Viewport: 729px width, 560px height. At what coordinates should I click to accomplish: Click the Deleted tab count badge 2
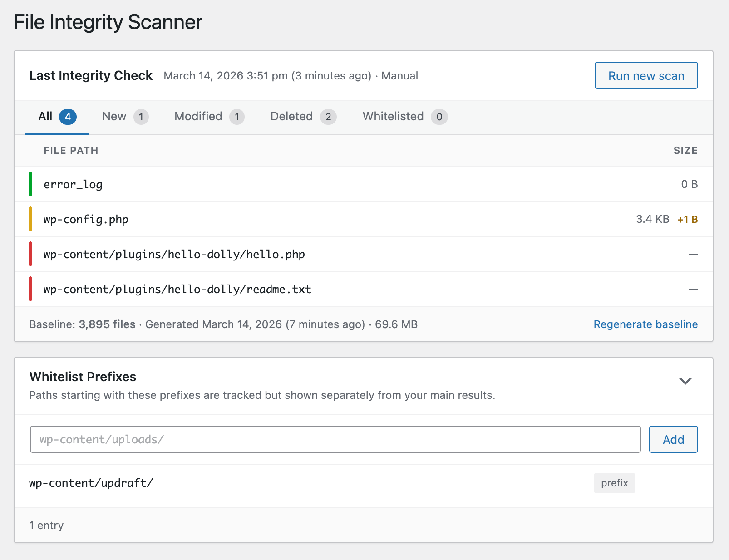(328, 117)
